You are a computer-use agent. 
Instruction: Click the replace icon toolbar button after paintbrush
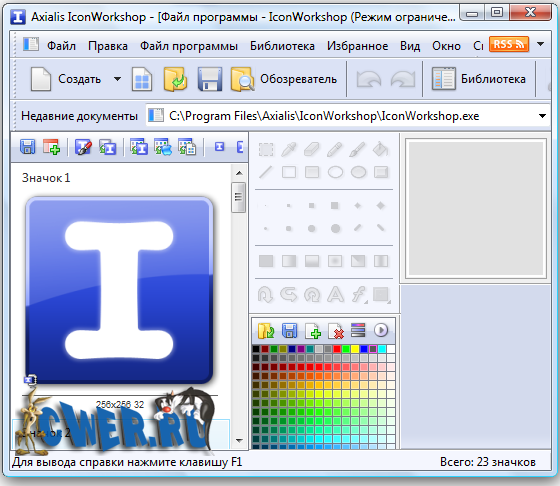[x=108, y=147]
